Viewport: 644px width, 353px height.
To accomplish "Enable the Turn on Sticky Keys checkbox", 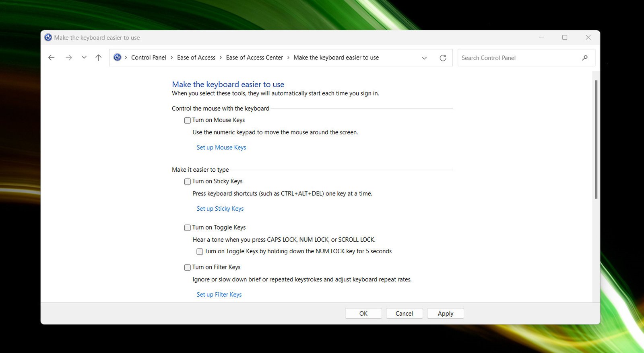I will [x=188, y=182].
